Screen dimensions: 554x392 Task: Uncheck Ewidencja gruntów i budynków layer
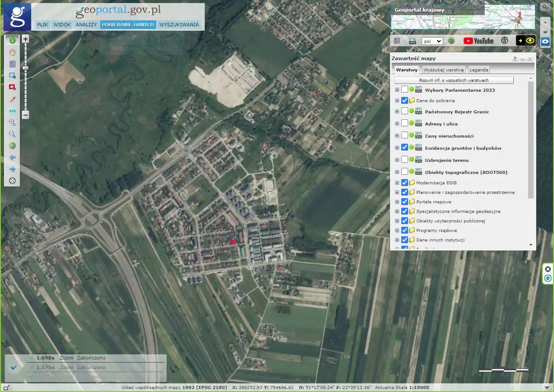tap(404, 148)
